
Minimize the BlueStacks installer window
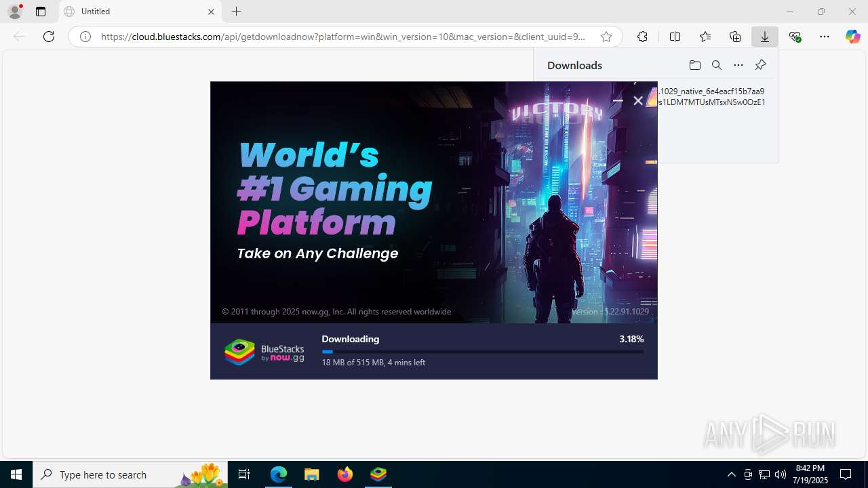(618, 100)
